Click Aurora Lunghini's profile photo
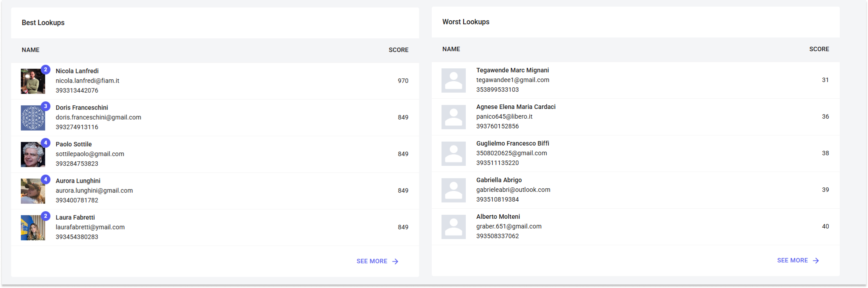Screen dimensions: 868x288 click(x=33, y=191)
